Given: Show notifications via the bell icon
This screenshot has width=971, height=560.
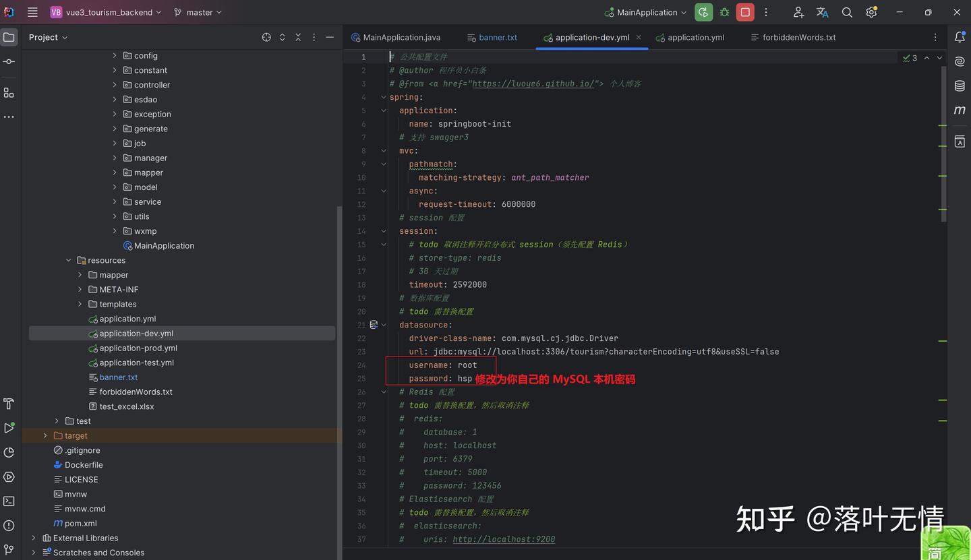Looking at the screenshot, I should coord(960,37).
